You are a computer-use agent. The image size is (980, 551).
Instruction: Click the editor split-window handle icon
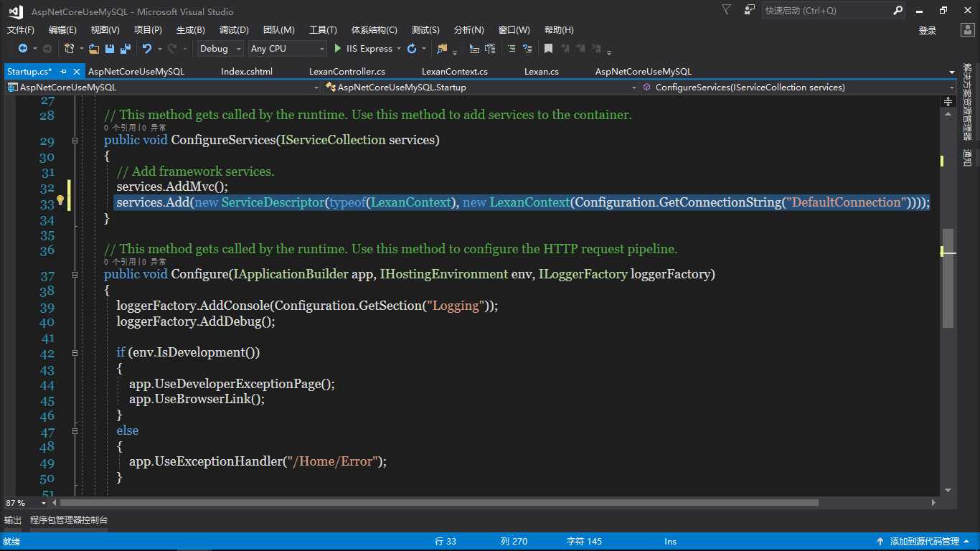948,102
